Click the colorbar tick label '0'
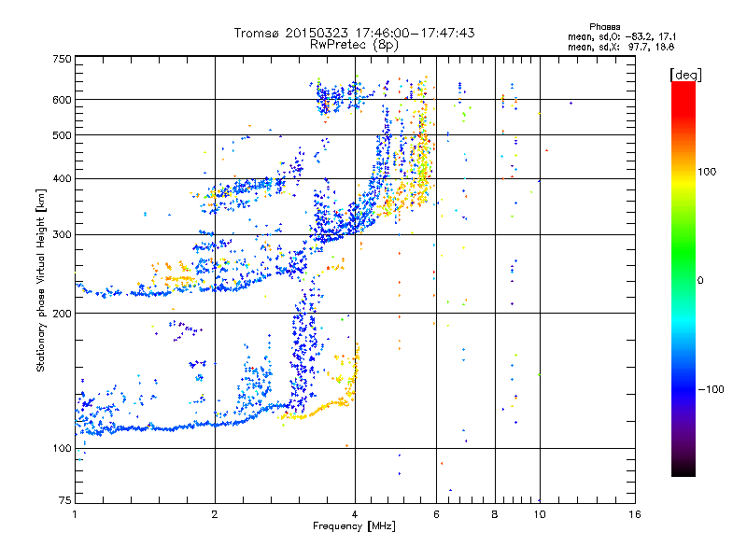The image size is (747, 560). coord(700,280)
